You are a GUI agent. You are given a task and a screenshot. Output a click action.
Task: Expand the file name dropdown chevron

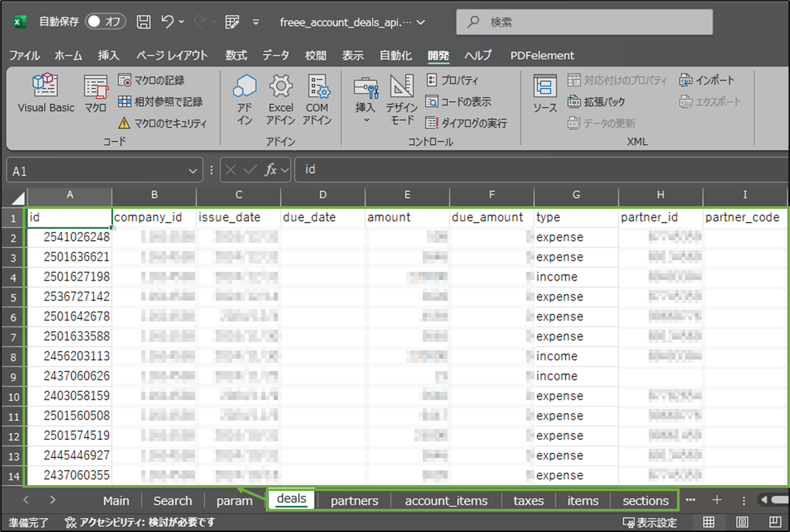click(420, 22)
